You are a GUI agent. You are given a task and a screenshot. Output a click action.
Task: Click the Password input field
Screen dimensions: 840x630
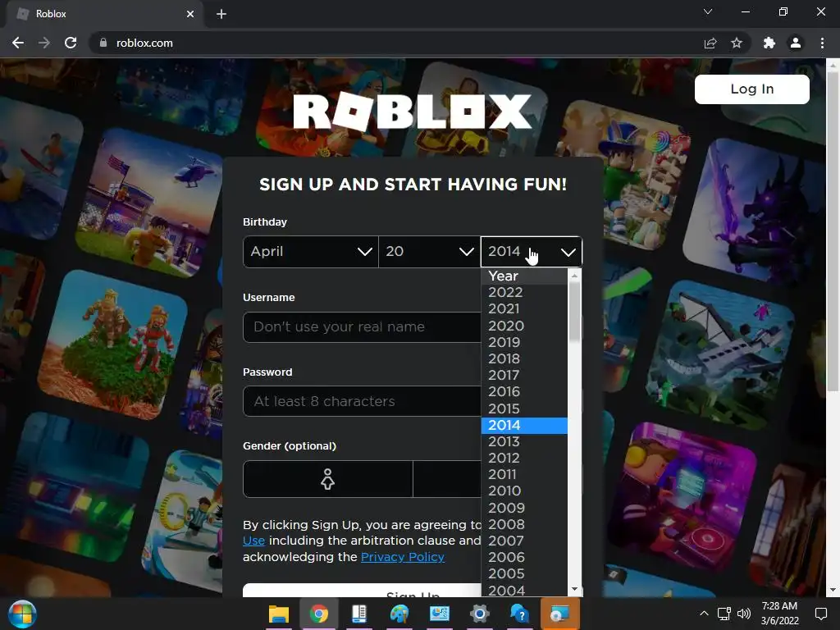coord(362,401)
